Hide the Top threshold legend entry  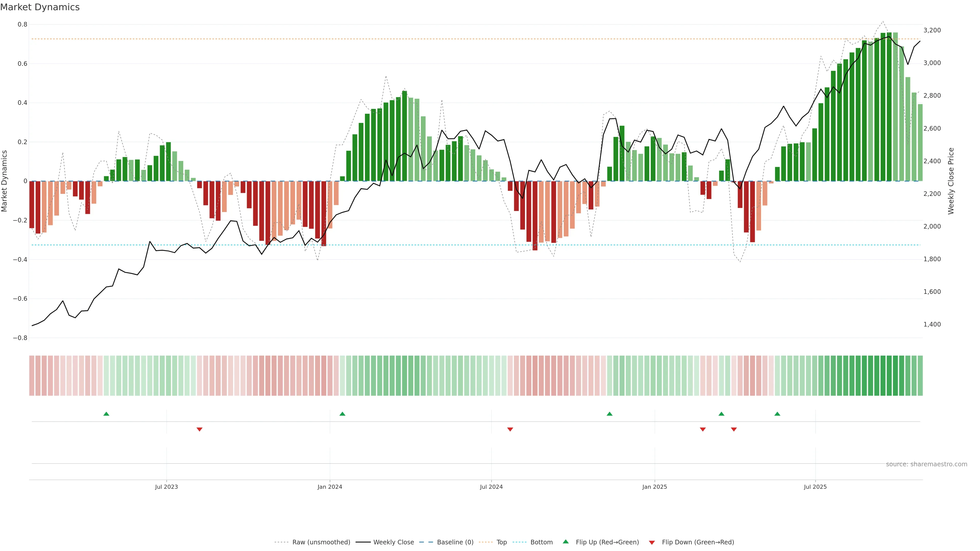501,542
